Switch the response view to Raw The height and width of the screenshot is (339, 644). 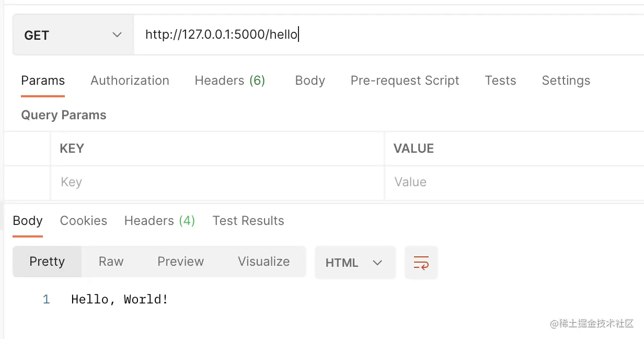[x=111, y=262]
